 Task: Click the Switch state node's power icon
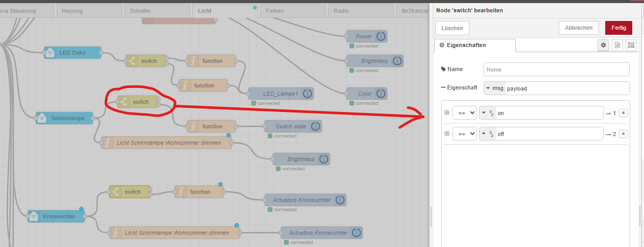tap(316, 126)
